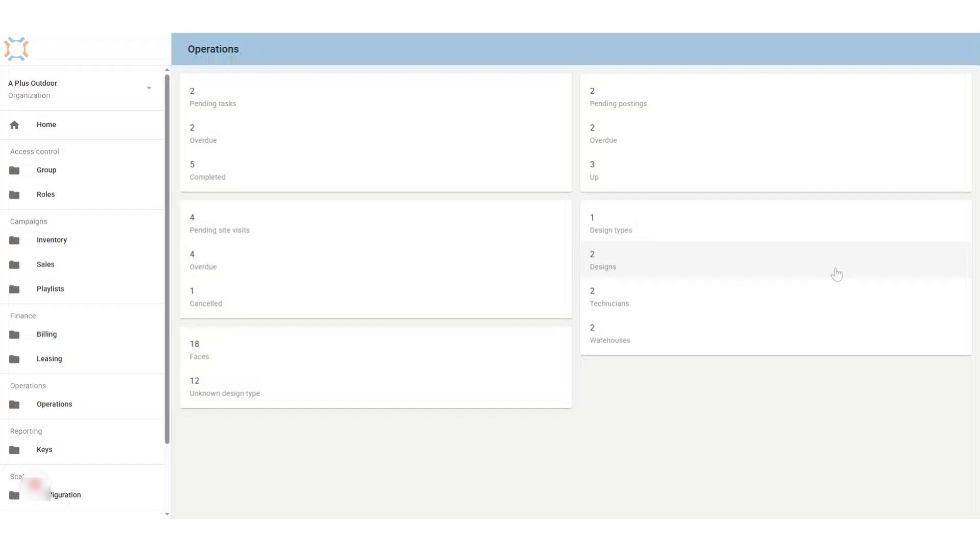Screen dimensions: 980x551
Task: Click the sidebar scrollbar thumb
Action: (167, 259)
